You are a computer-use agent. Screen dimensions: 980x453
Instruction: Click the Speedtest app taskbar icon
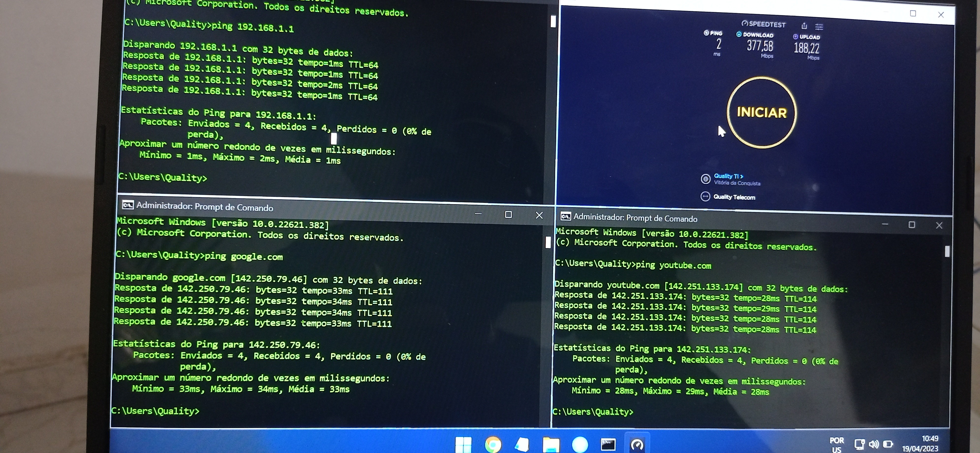pos(637,444)
